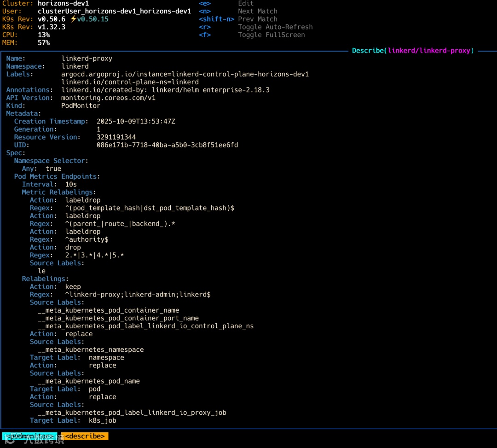The width and height of the screenshot is (497, 448).
Task: Click the Action drop value
Action: [x=73, y=247]
